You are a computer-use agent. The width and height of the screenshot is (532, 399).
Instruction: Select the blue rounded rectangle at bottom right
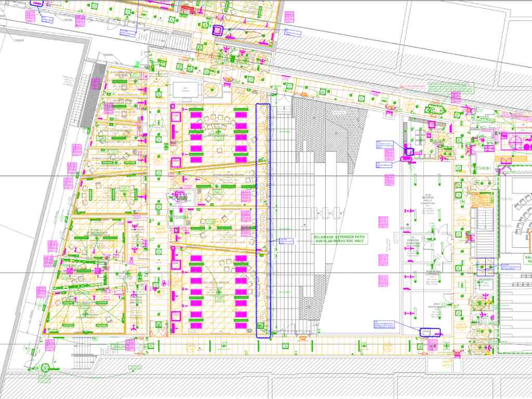430,332
